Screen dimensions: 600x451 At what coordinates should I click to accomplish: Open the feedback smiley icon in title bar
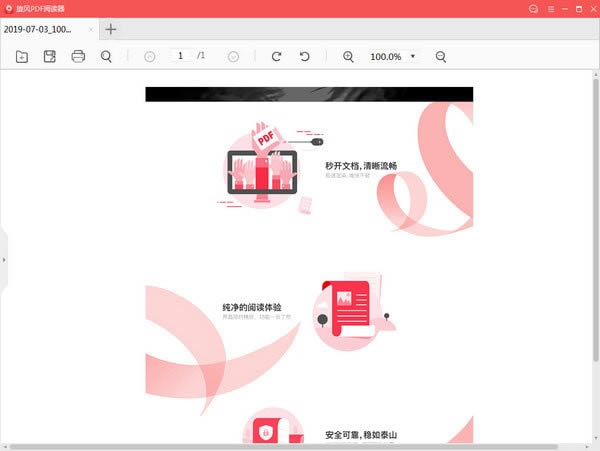pos(533,9)
